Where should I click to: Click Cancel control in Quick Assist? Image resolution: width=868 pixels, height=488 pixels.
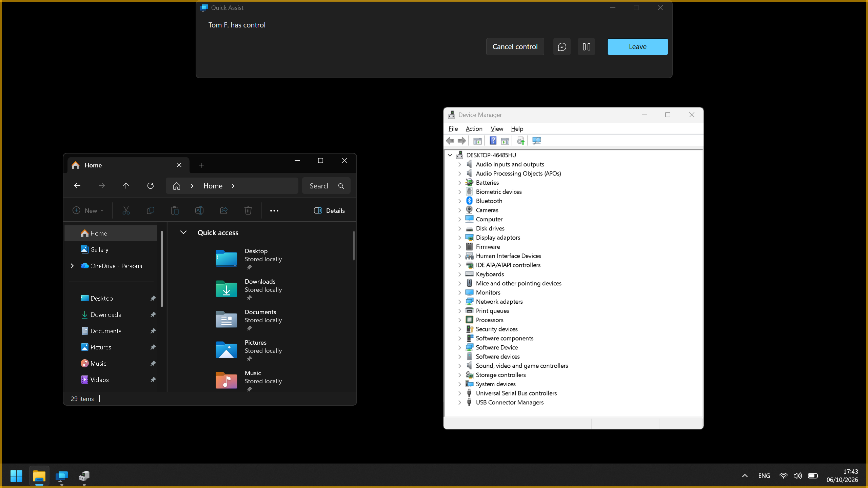pos(515,47)
